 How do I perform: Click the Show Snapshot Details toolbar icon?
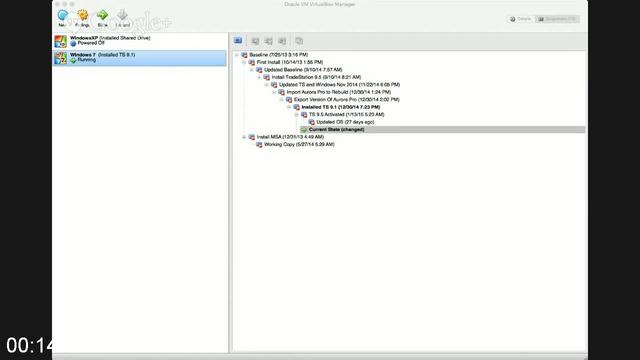pos(282,41)
